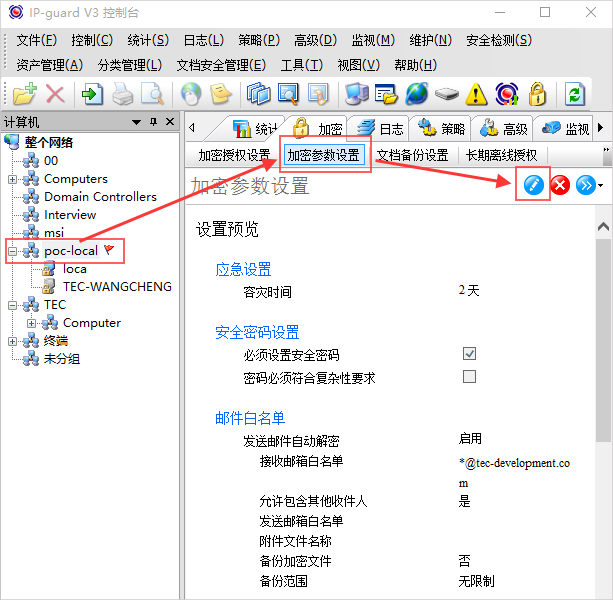Open 加密授权设置 sub-tab
Viewport: 613px width, 600px height.
234,155
